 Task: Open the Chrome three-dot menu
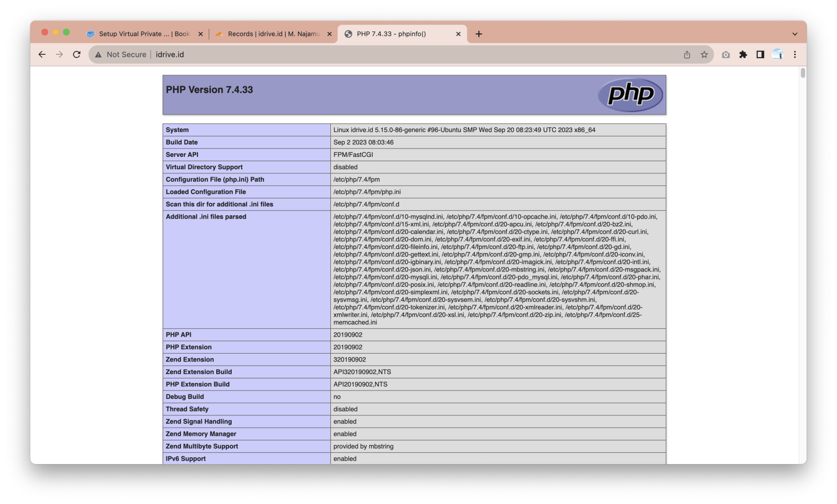[x=795, y=54]
